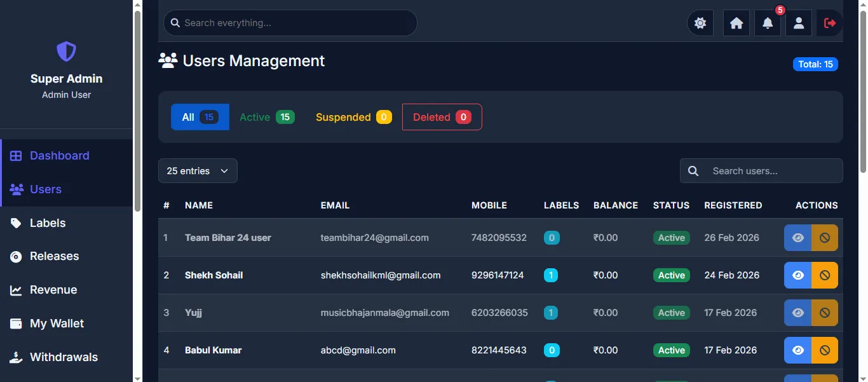Select the All users filter tab
Viewport: 868px width, 382px height.
200,117
